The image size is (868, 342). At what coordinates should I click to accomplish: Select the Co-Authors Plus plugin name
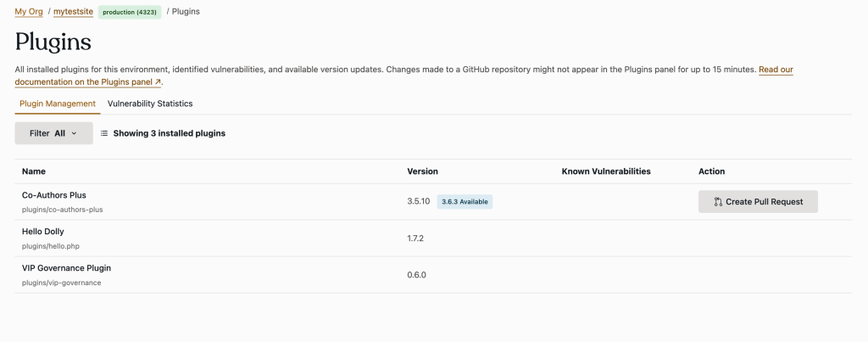pyautogui.click(x=54, y=195)
